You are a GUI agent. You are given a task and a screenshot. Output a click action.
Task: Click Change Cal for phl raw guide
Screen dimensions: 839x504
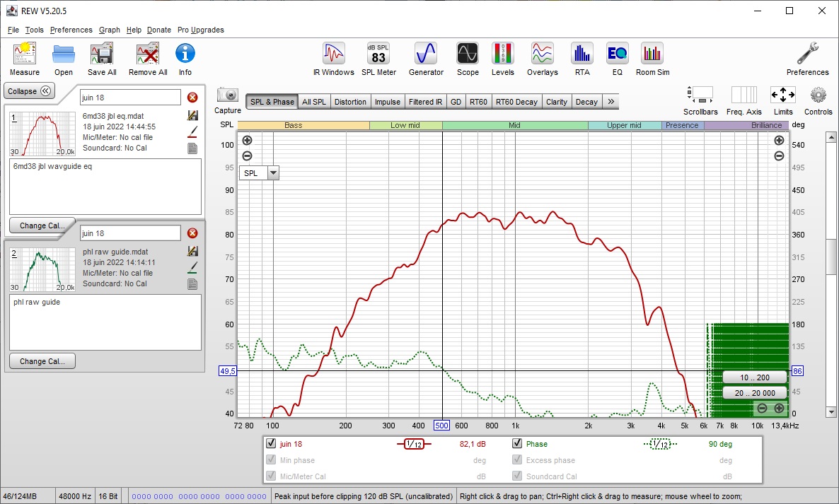pos(42,361)
